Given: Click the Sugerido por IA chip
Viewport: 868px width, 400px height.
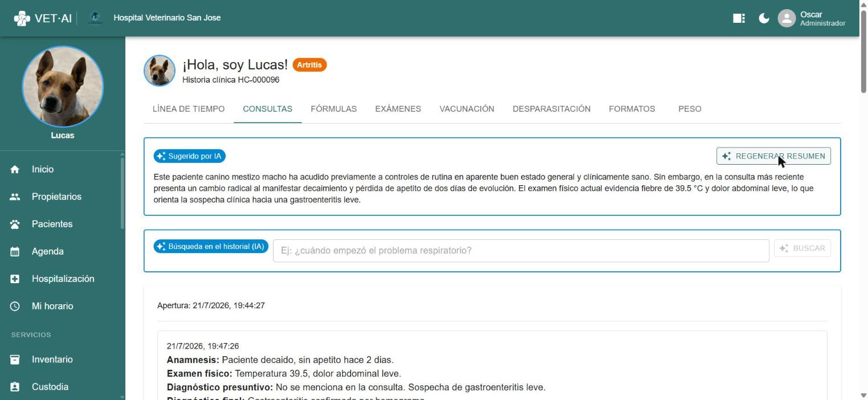Looking at the screenshot, I should click(189, 156).
